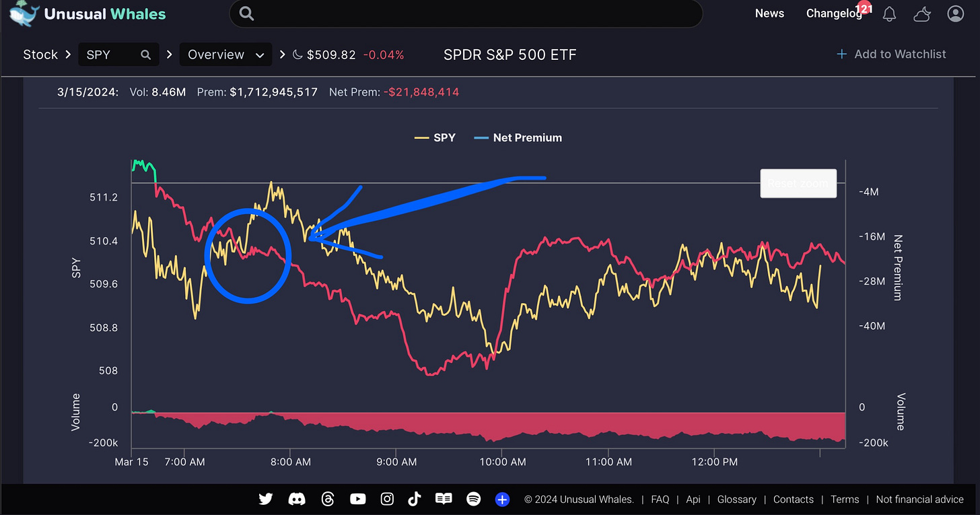Screen dimensions: 980x515
Task: Toggle the moon-and-cloud theme icon
Action: pos(922,14)
